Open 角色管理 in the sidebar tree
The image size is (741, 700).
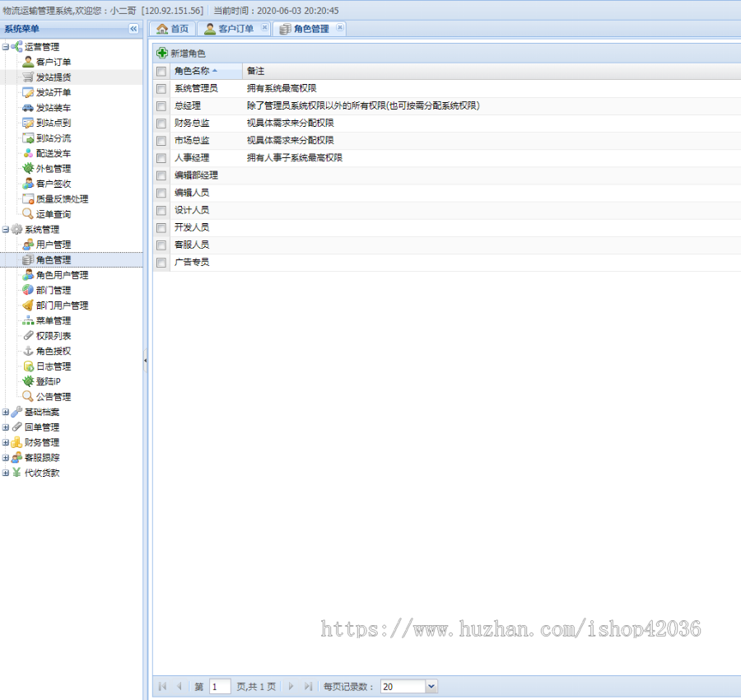(54, 259)
